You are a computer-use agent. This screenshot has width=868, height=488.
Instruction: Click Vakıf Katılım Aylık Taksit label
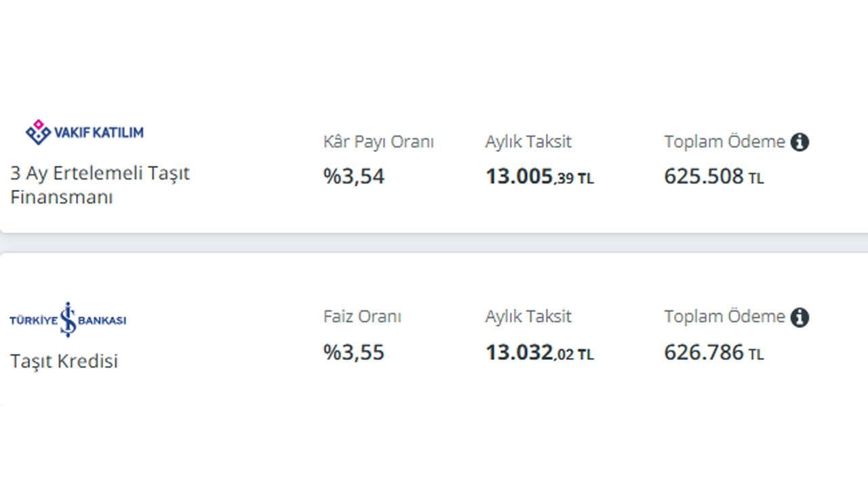pos(528,142)
